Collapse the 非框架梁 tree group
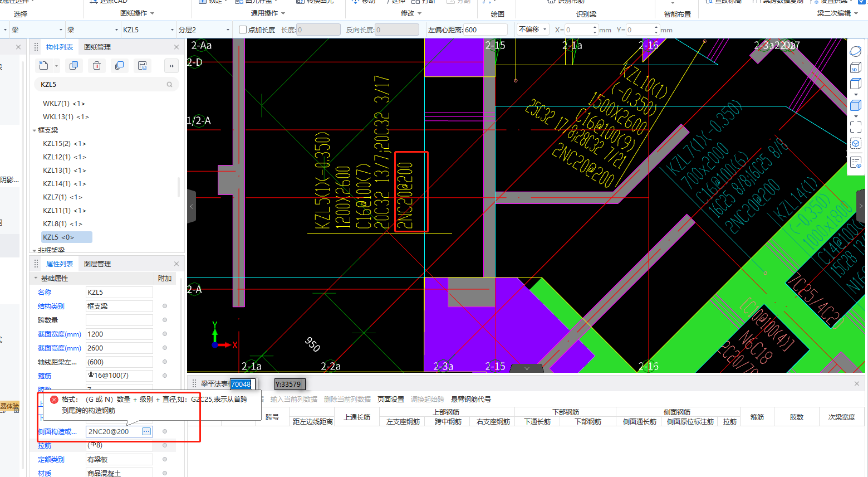The image size is (868, 477). point(35,251)
